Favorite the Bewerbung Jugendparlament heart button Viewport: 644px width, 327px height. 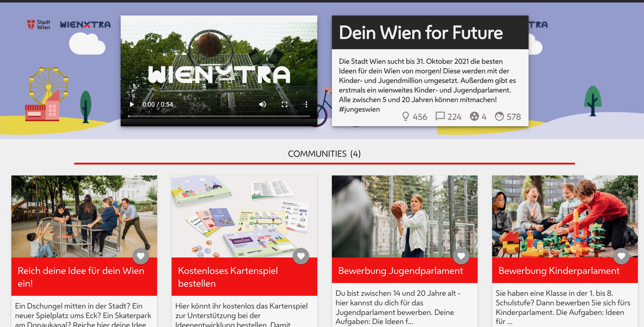click(x=461, y=256)
